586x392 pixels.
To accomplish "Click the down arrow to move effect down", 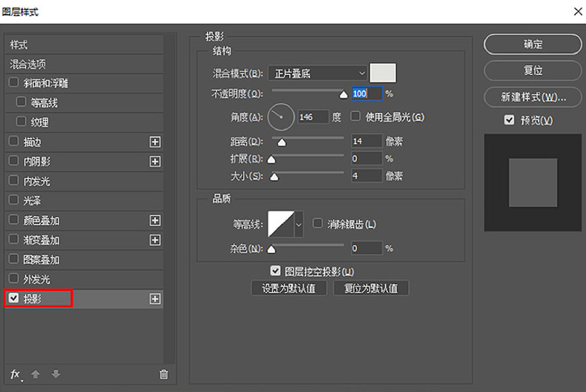I will [55, 374].
